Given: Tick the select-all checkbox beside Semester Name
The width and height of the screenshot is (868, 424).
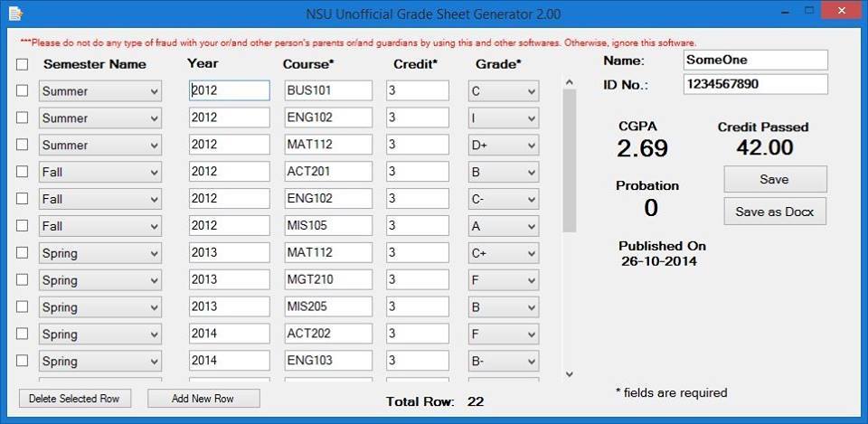Looking at the screenshot, I should 22,65.
